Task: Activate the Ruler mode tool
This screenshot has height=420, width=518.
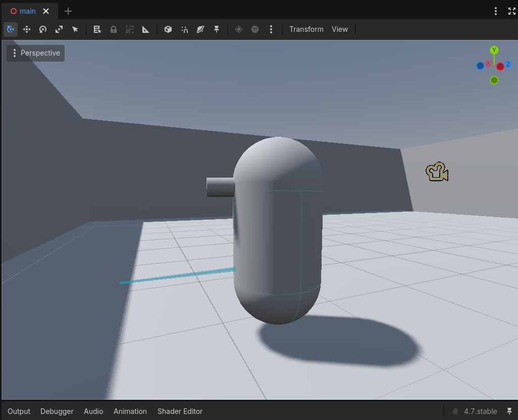Action: tap(146, 29)
